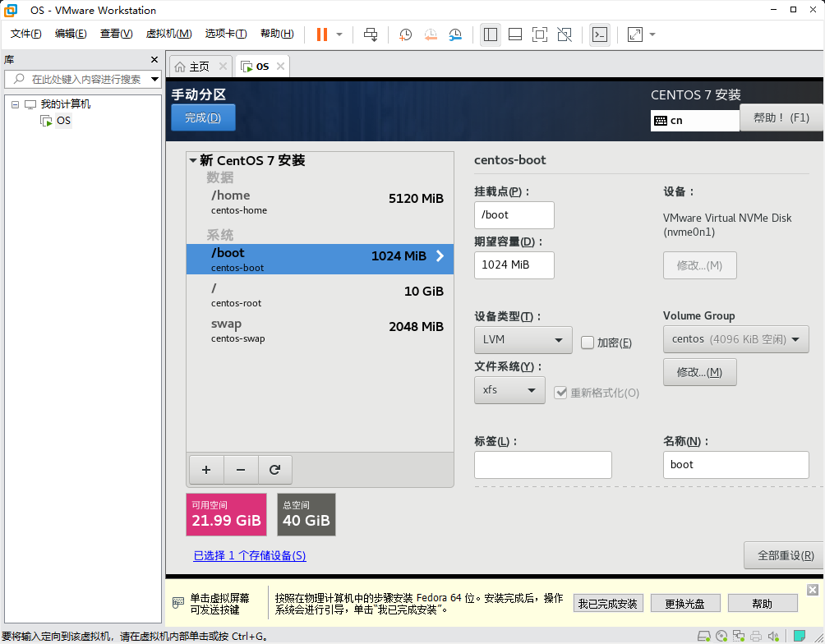
Task: Click the 挂载点 input field
Action: pyautogui.click(x=514, y=214)
